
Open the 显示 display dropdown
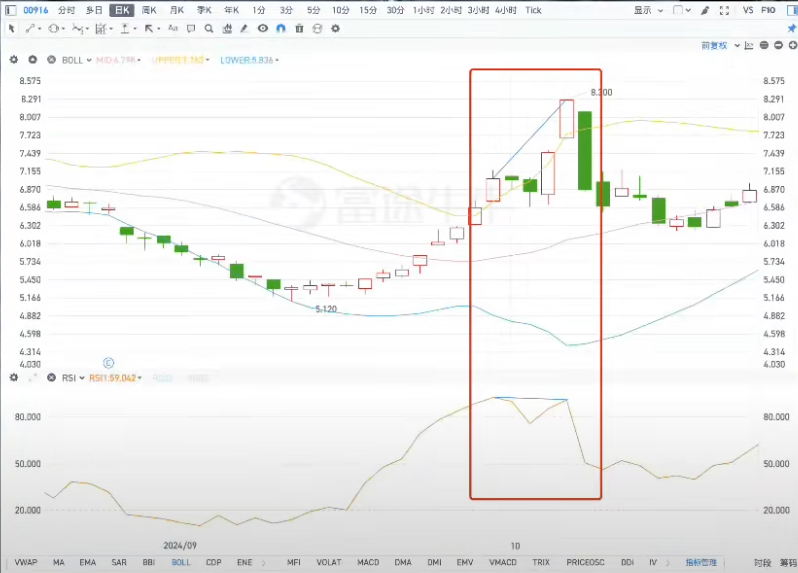(x=647, y=10)
